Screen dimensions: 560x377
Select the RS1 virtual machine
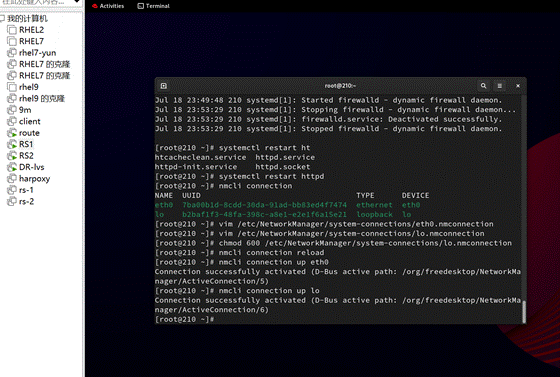(x=26, y=144)
